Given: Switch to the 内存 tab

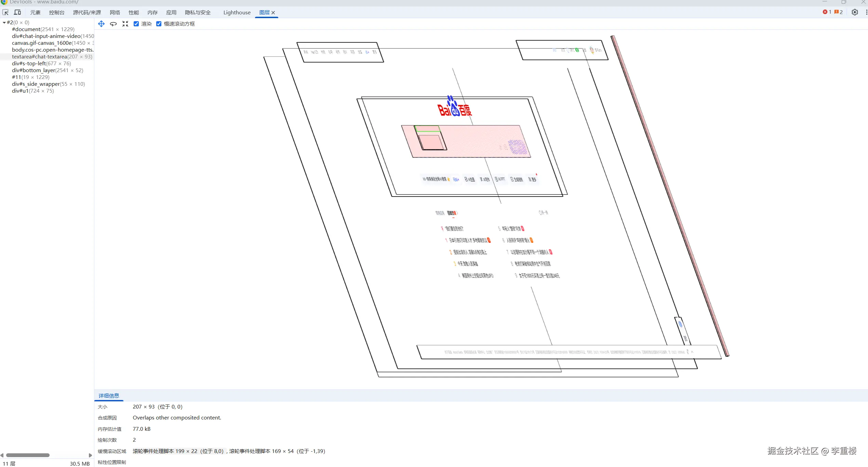Looking at the screenshot, I should (x=152, y=12).
